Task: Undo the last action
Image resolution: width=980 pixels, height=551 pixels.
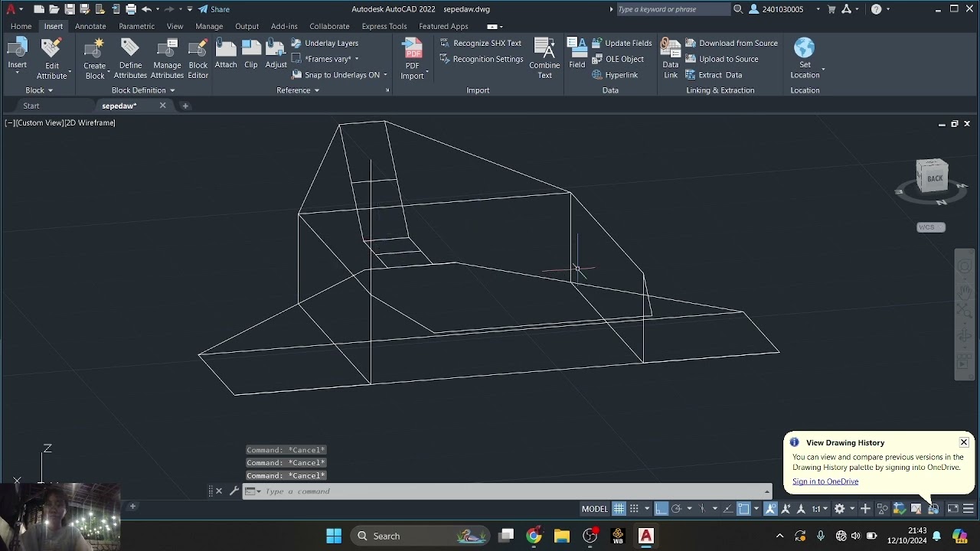Action: [145, 9]
